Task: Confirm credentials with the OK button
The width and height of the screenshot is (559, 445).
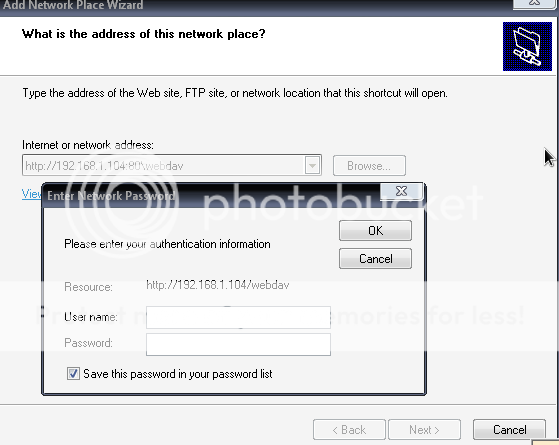Action: click(375, 230)
